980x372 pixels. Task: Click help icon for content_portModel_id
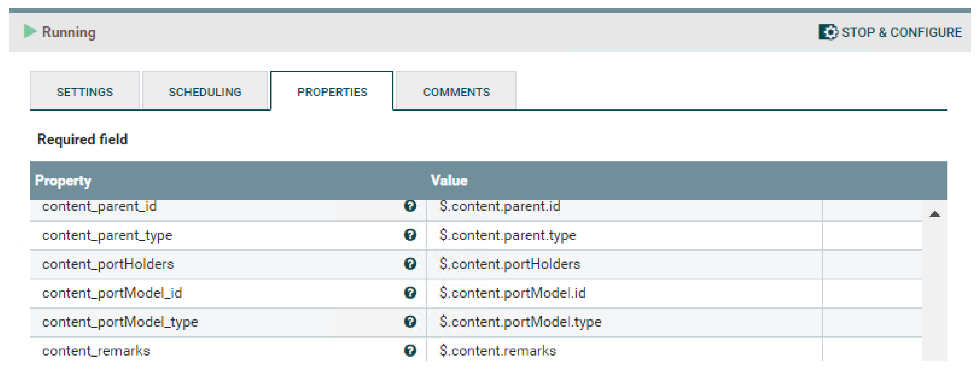tap(410, 293)
